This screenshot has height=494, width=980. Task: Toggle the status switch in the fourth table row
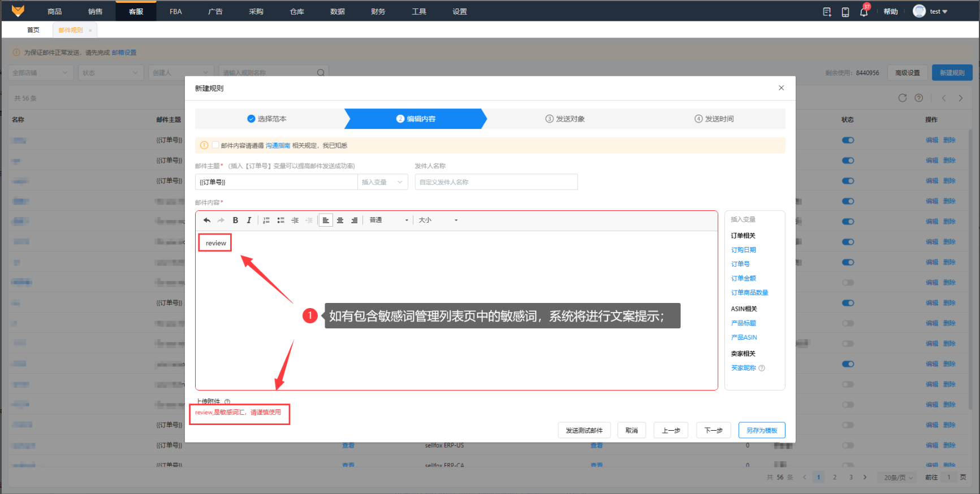tap(848, 201)
